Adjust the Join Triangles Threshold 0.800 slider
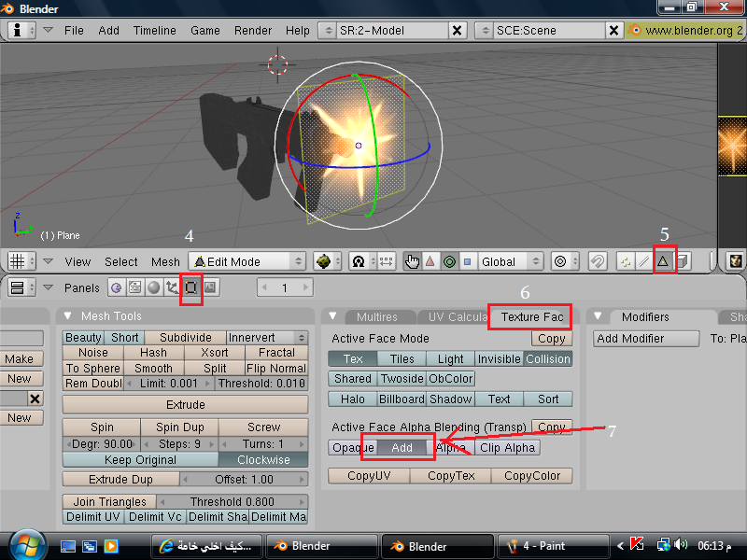The height and width of the screenshot is (560, 747). point(232,502)
